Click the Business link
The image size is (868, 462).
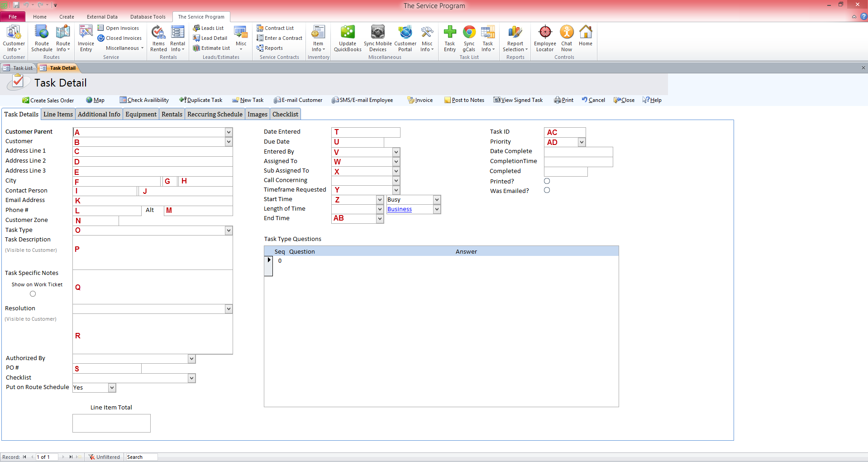tap(400, 209)
